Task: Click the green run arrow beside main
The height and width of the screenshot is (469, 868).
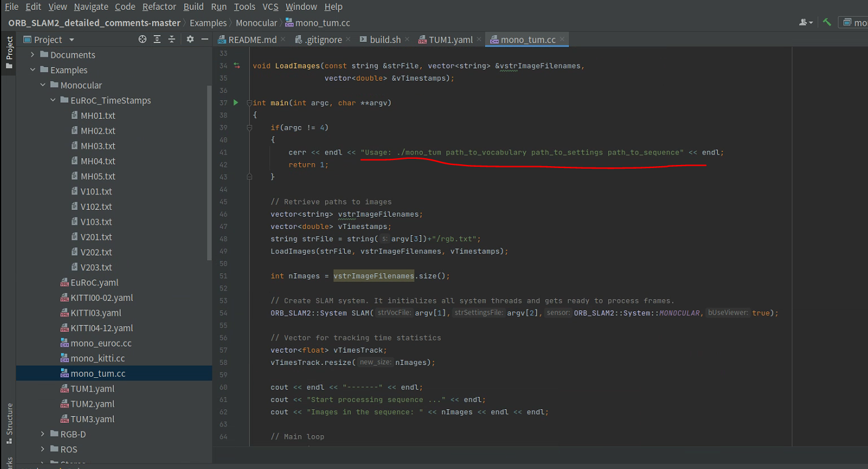Action: [236, 103]
